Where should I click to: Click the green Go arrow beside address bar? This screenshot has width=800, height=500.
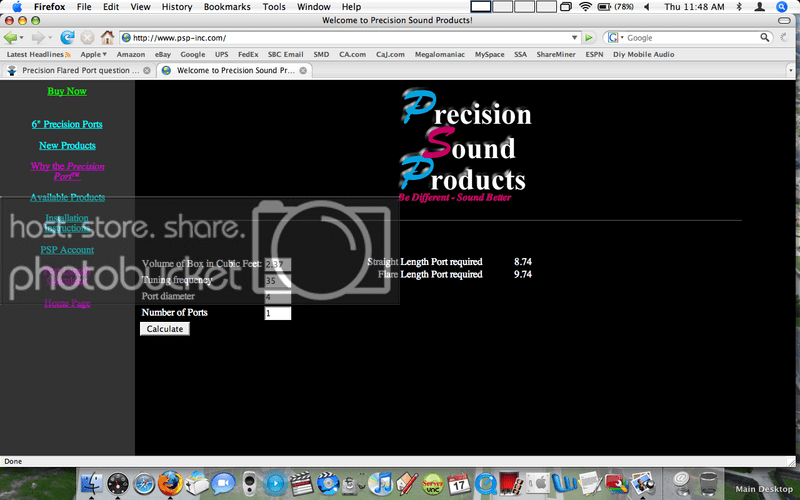click(589, 38)
